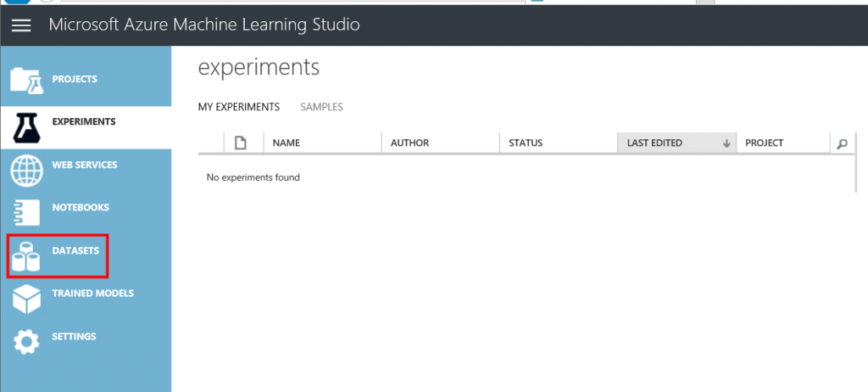Sort experiments by Status column

[x=526, y=143]
